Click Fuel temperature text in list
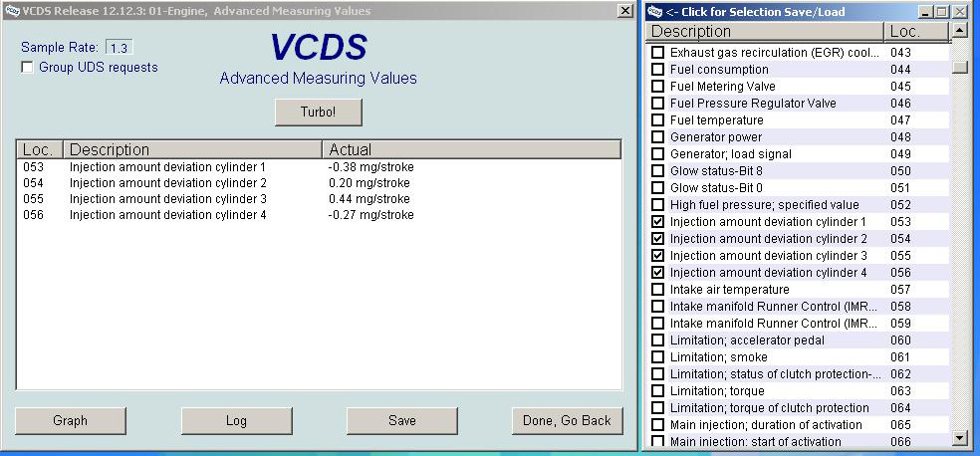This screenshot has width=980, height=456. point(716,119)
